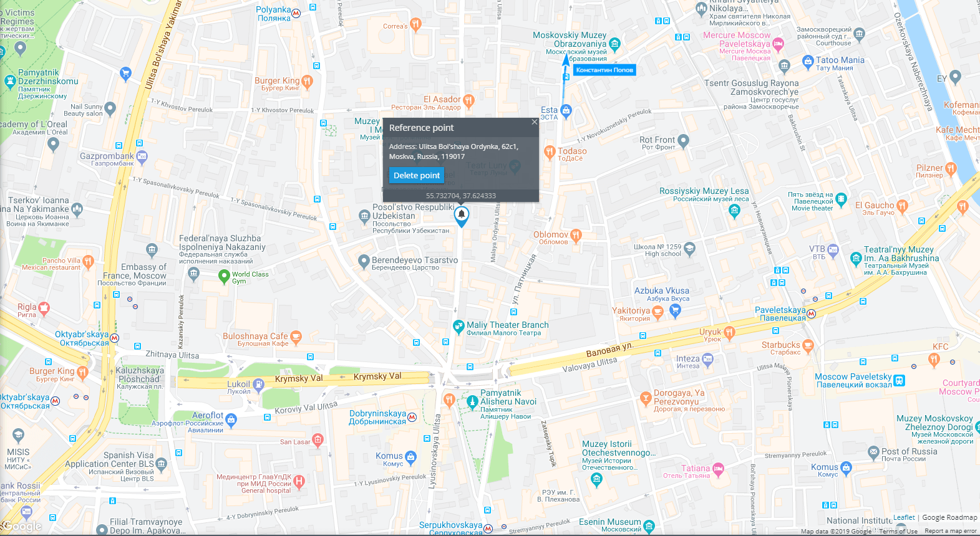Click the Esenin Museum pin
This screenshot has width=980, height=536.
(649, 526)
